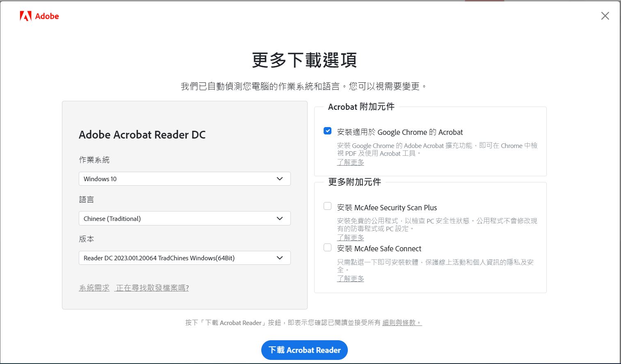Click 了解更多 under the Google Chrome Acrobat description
The height and width of the screenshot is (364, 621).
tap(351, 162)
